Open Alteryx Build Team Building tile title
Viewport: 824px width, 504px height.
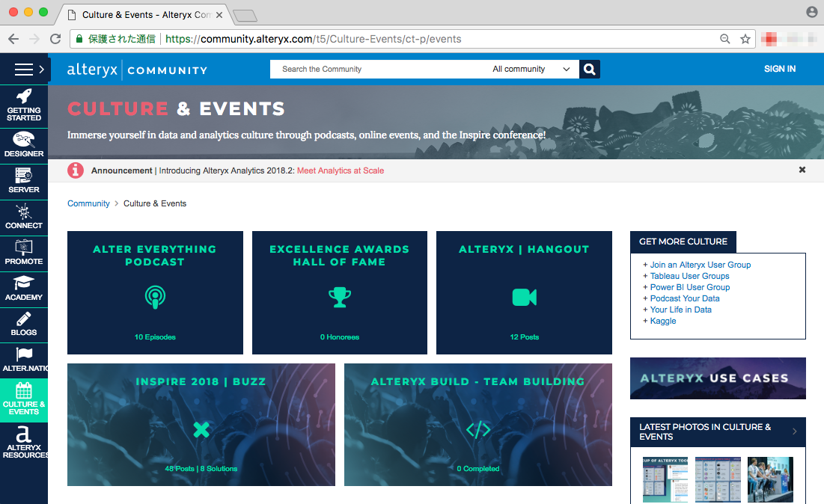477,381
